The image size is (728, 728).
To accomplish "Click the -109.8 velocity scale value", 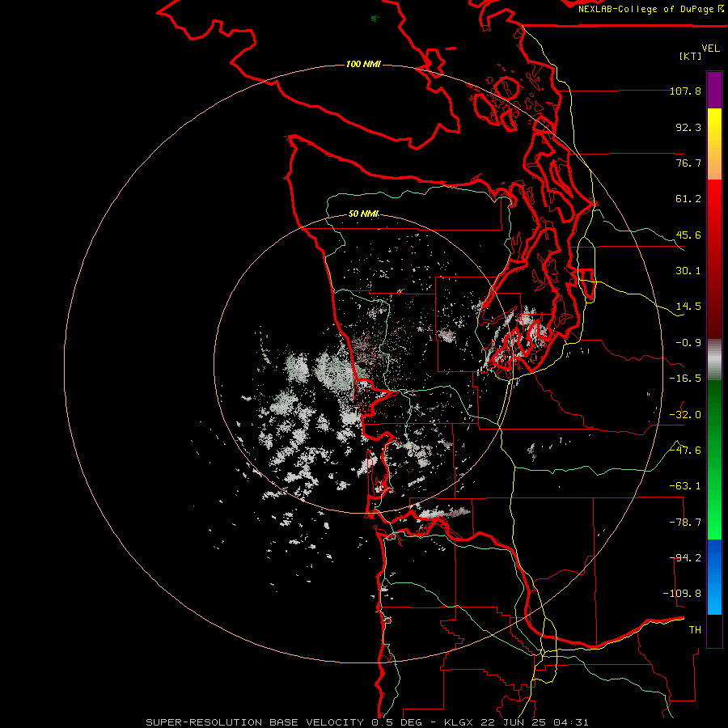I will [682, 594].
